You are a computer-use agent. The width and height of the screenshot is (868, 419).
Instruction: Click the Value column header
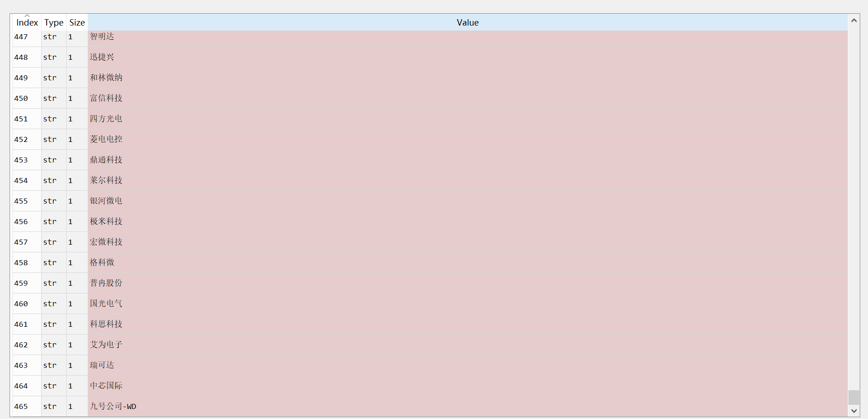(x=467, y=22)
